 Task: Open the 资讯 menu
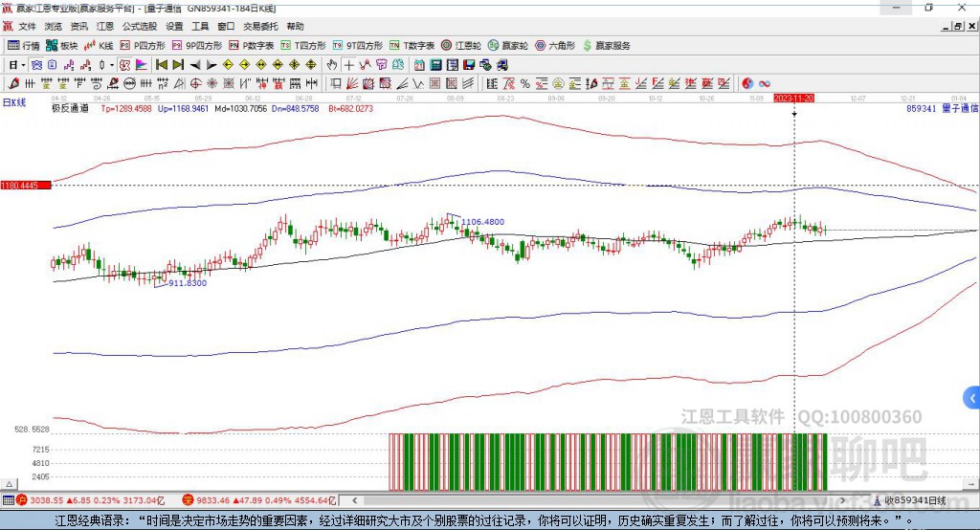(x=78, y=26)
